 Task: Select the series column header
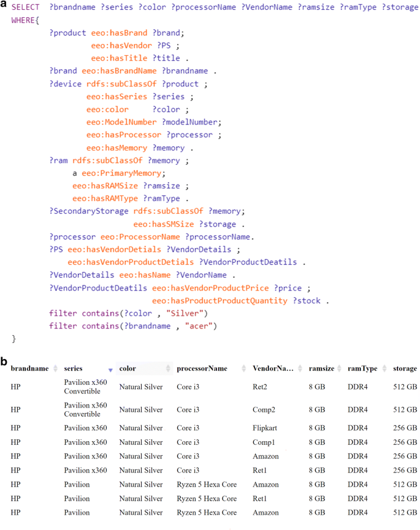coord(74,368)
